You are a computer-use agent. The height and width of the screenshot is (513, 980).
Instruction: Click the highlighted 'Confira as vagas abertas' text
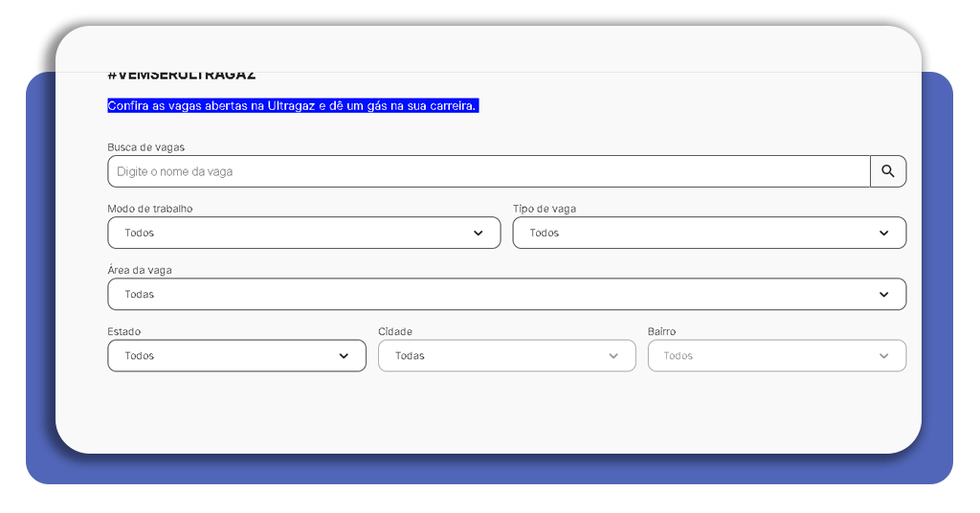click(292, 105)
